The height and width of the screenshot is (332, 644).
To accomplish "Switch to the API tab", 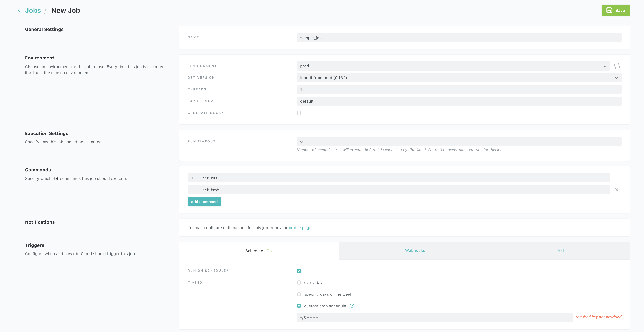I will pyautogui.click(x=560, y=250).
